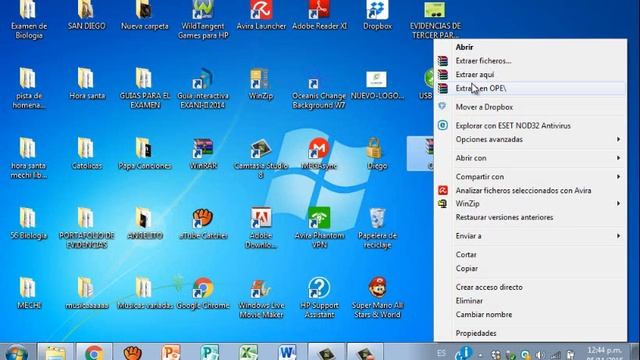Image resolution: width=640 pixels, height=360 pixels.
Task: Select the Adobe Downlo... shortcut
Action: (x=261, y=228)
